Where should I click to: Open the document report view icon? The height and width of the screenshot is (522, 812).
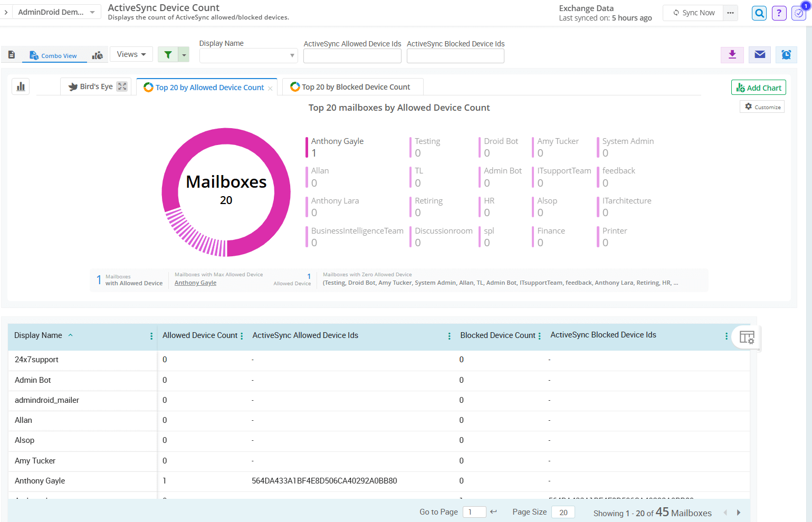12,54
